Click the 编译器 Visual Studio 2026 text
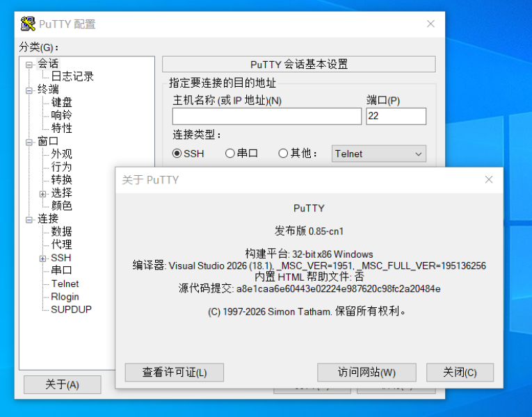Image resolution: width=532 pixels, height=417 pixels. 309,265
